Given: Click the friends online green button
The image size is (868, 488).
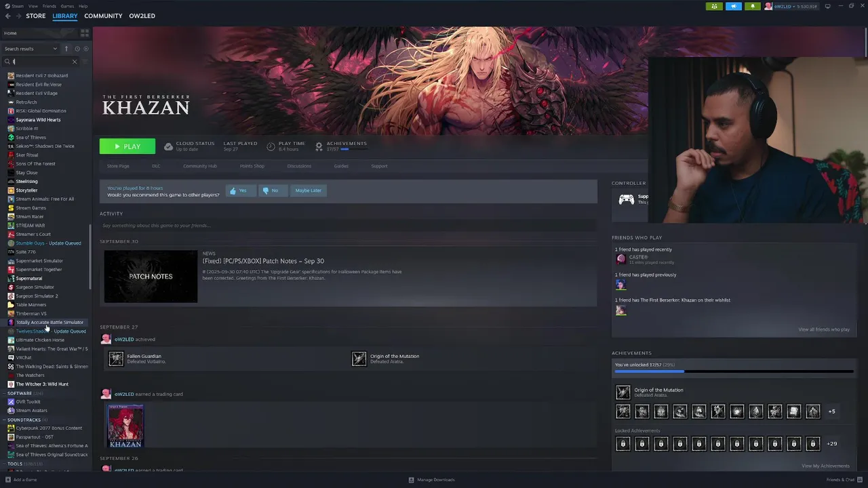Looking at the screenshot, I should [x=714, y=6].
